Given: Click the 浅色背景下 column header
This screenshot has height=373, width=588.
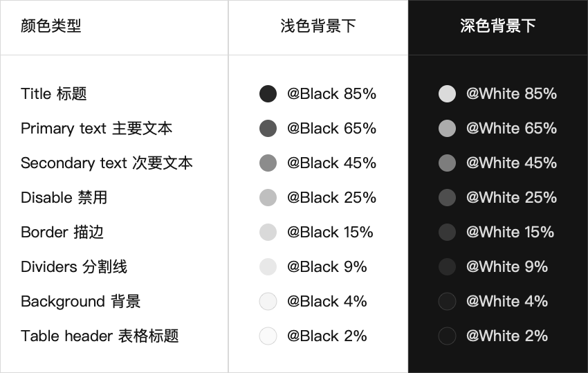Looking at the screenshot, I should (x=318, y=26).
